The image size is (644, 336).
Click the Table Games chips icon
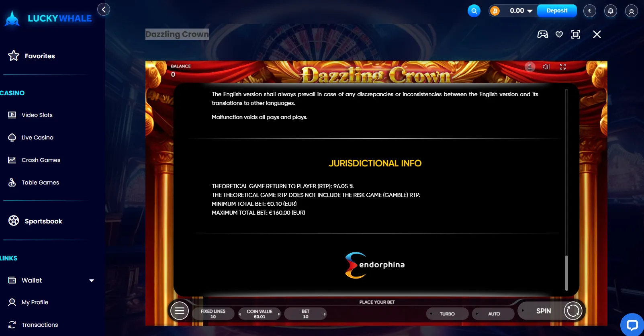click(12, 182)
